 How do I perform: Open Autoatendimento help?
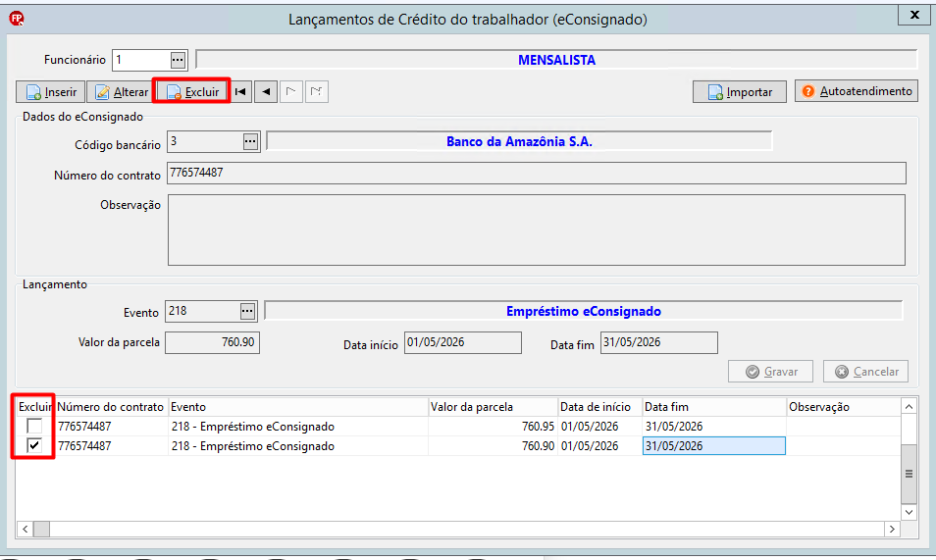857,91
